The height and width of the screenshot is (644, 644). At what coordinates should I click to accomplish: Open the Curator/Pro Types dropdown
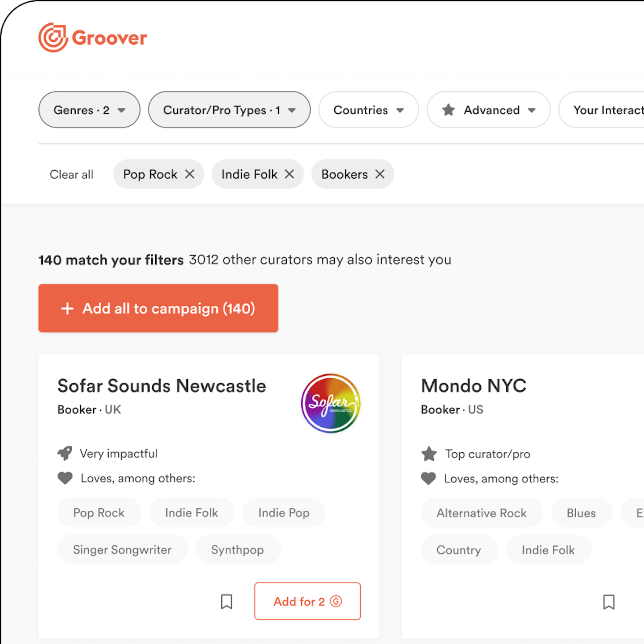(229, 110)
